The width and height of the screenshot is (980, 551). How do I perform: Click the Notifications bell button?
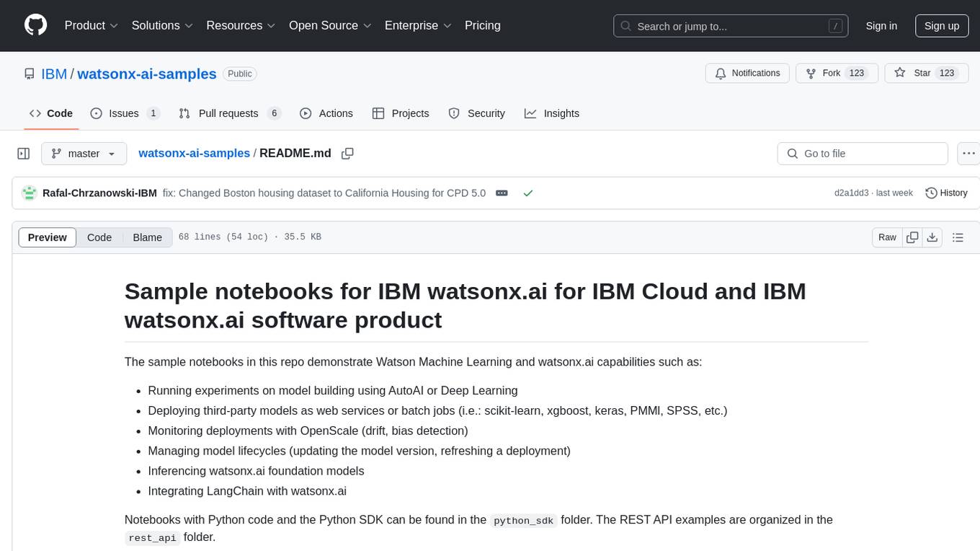pyautogui.click(x=747, y=74)
